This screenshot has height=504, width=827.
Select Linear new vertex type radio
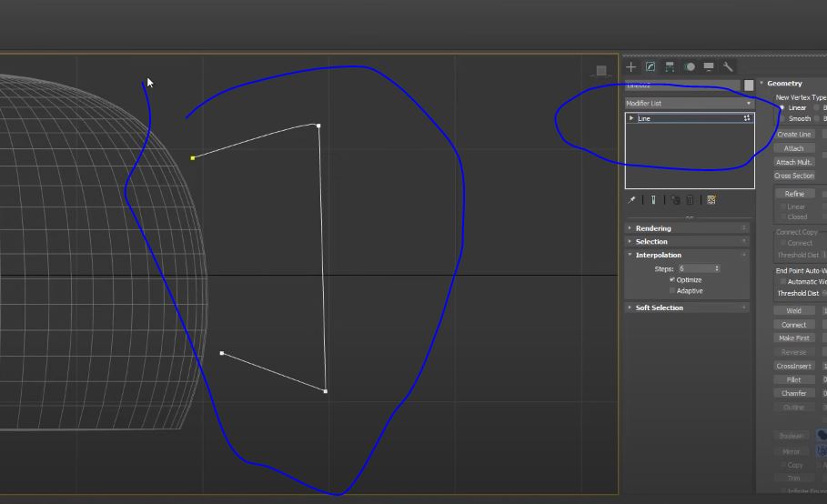[x=782, y=107]
